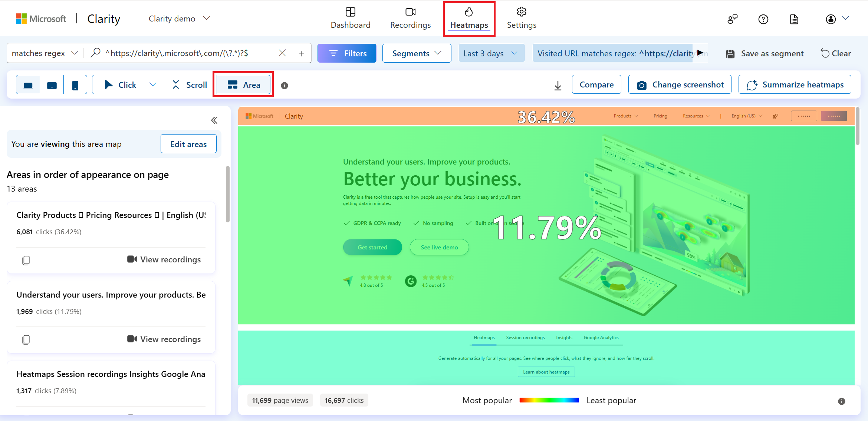
Task: Click the heatmap vertical scrollbar
Action: tap(858, 126)
